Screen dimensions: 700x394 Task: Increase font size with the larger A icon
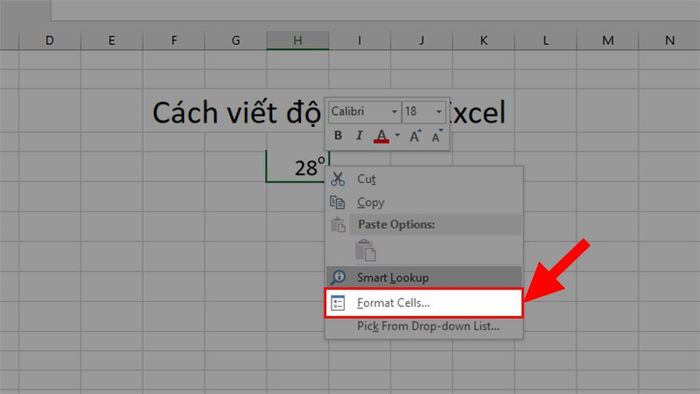coord(415,136)
